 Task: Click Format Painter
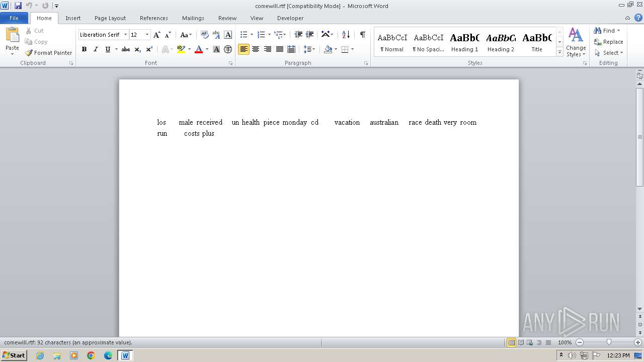coord(48,53)
